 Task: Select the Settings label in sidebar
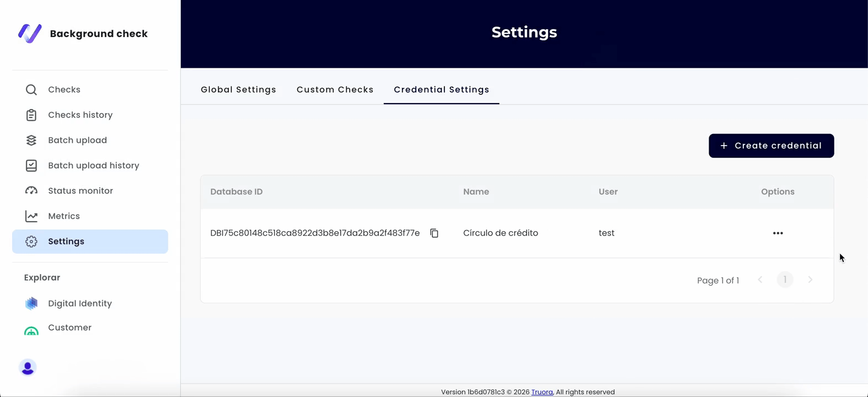click(x=66, y=242)
